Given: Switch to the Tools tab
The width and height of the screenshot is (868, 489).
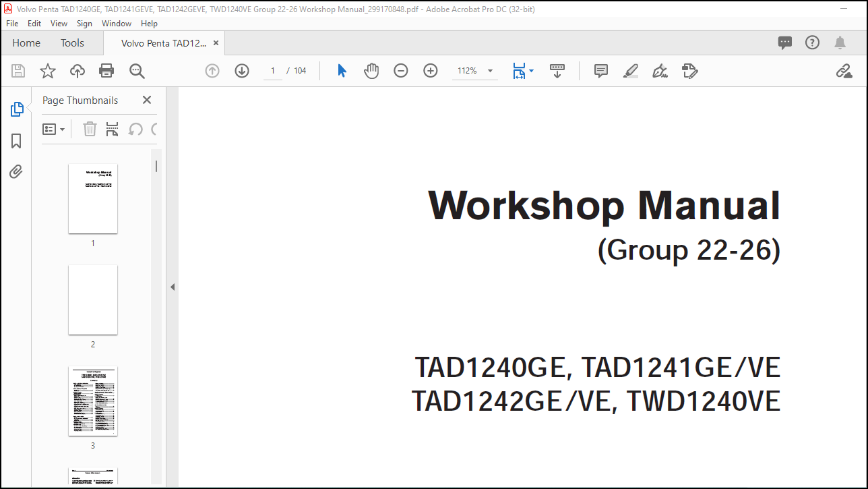Looking at the screenshot, I should (72, 42).
